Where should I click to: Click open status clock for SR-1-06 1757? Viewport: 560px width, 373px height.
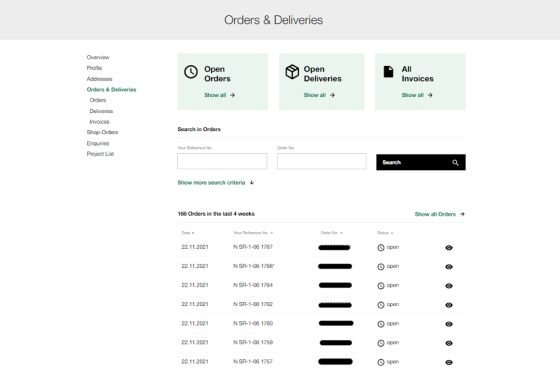pyautogui.click(x=381, y=362)
